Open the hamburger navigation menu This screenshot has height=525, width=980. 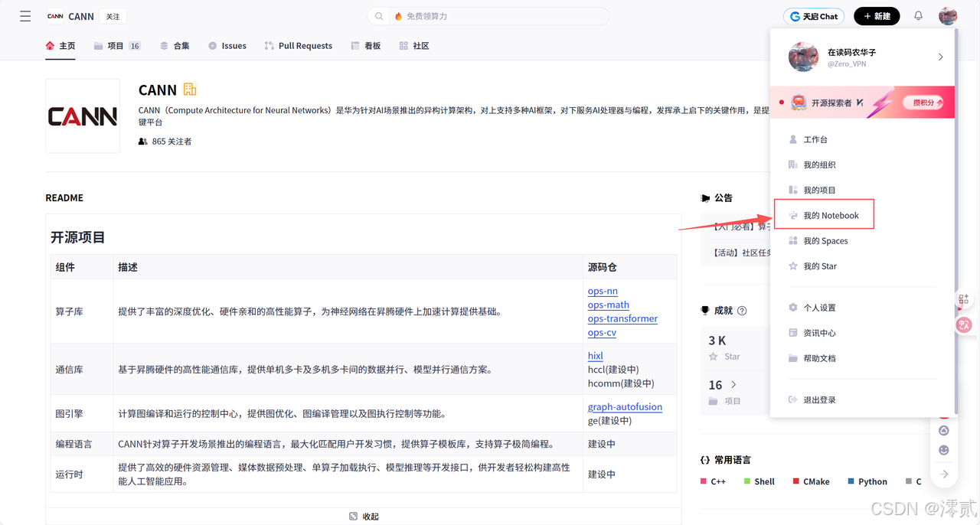click(x=24, y=15)
